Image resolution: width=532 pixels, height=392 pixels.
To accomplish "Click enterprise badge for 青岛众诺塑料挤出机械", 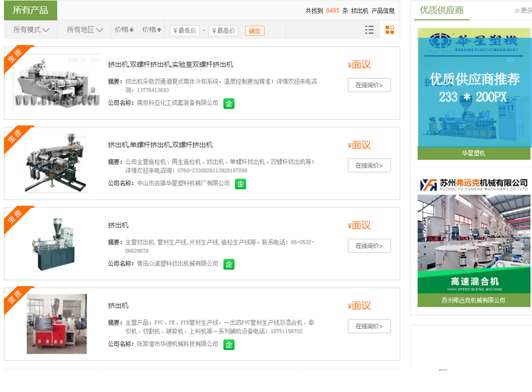I will coord(229,264).
